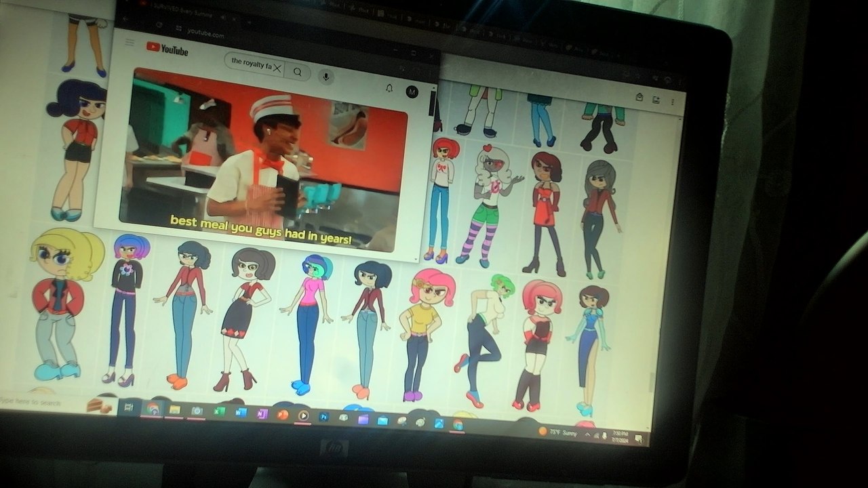The height and width of the screenshot is (488, 868).
Task: Open the media player taskbar icon
Action: (303, 415)
